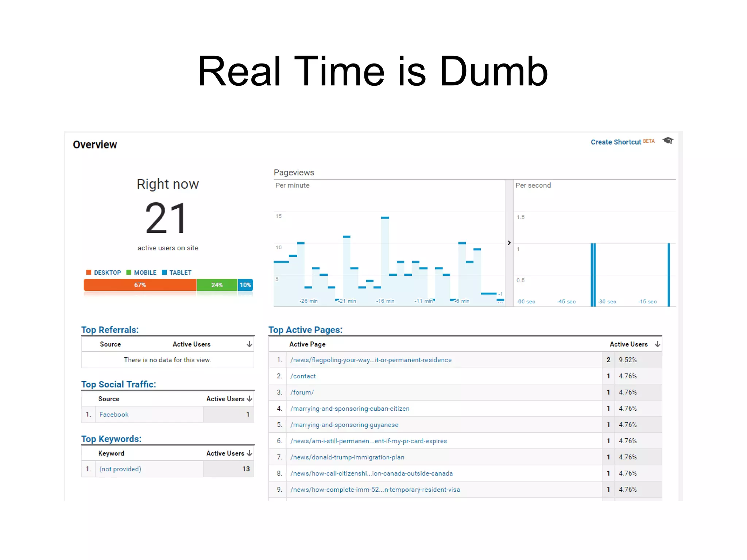Viewport: 747px width, 560px height.
Task: Open the Top Social Traffic report link
Action: (x=119, y=384)
